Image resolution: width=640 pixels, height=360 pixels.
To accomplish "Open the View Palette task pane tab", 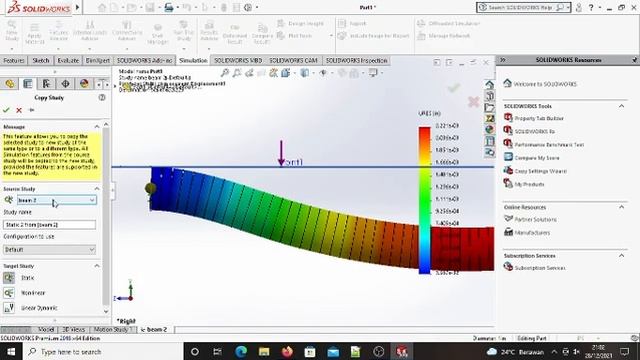I will [489, 119].
